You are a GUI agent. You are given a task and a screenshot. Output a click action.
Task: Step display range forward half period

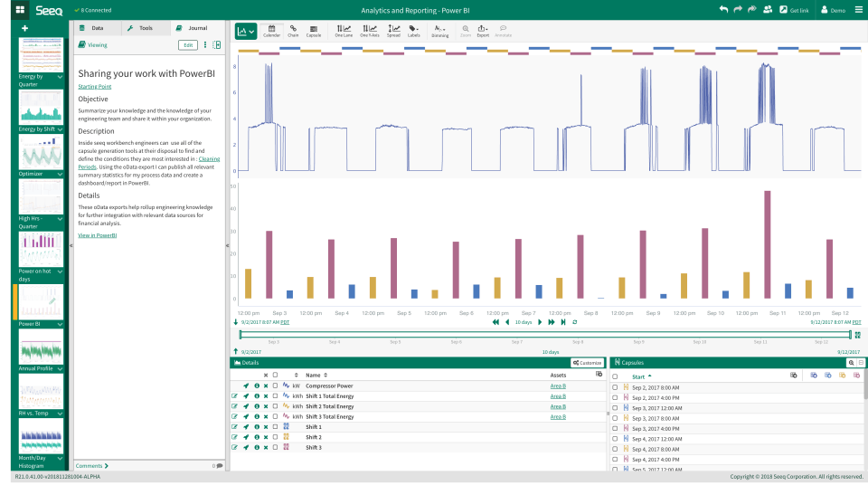tap(540, 322)
